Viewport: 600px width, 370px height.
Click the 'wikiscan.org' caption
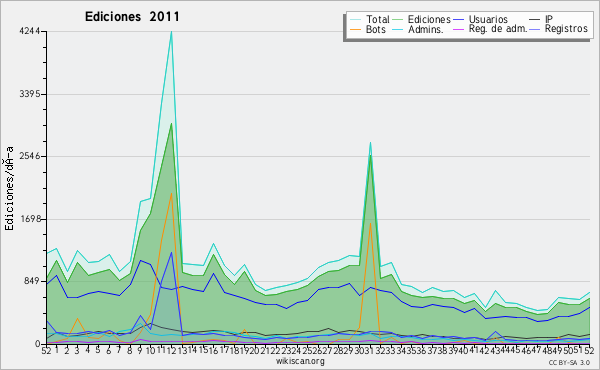pyautogui.click(x=300, y=361)
